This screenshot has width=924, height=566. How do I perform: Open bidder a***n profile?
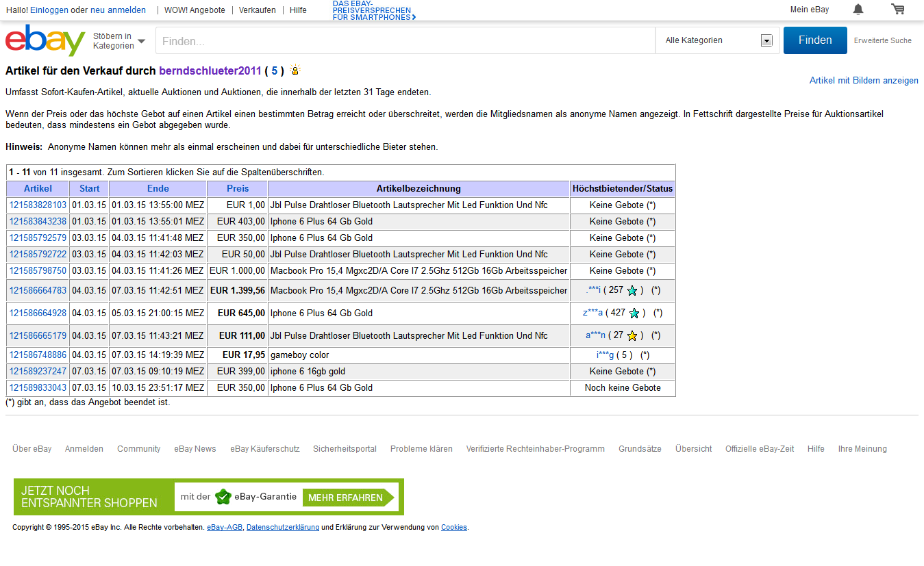coord(595,335)
